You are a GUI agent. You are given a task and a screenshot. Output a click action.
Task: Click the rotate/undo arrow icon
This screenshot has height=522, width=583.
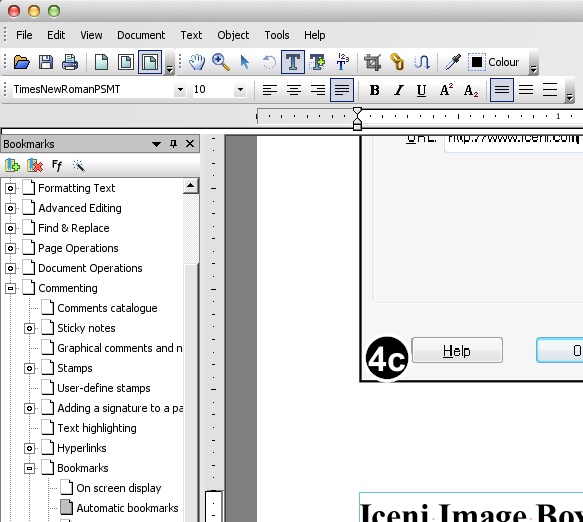(x=269, y=62)
